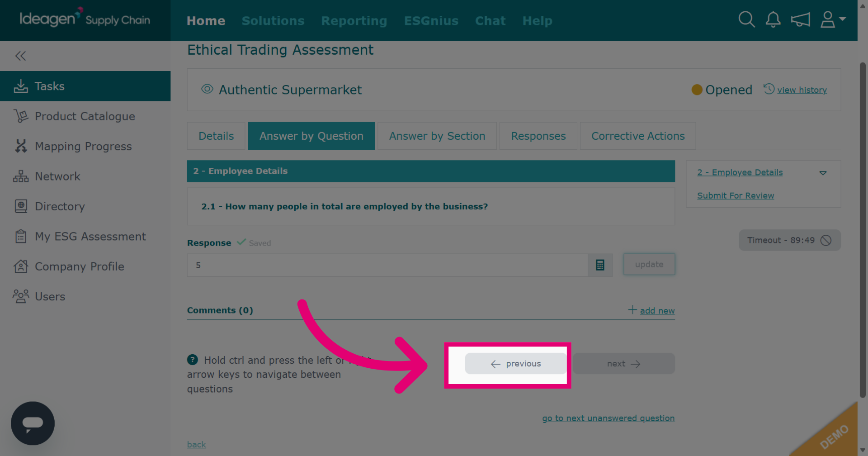Open the Help menu
The height and width of the screenshot is (456, 868).
537,21
